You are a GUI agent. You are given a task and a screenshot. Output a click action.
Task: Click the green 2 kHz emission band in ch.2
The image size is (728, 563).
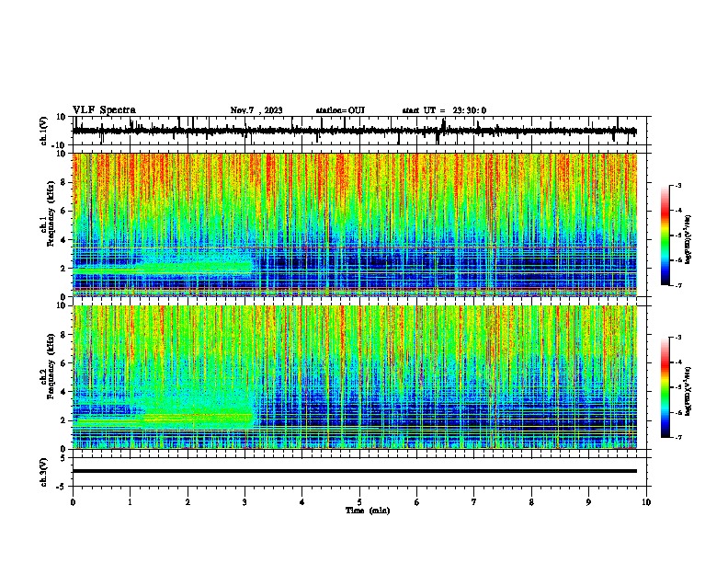tap(163, 419)
